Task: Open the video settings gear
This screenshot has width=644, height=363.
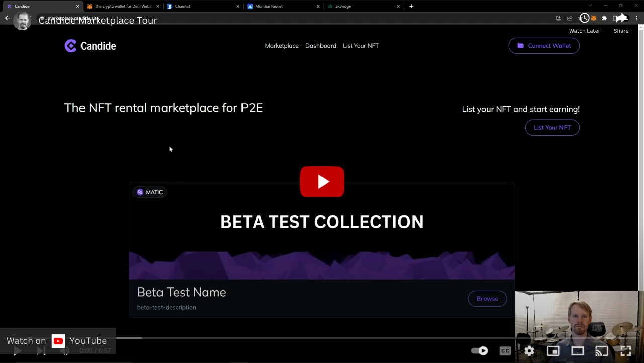Action: [x=529, y=351]
